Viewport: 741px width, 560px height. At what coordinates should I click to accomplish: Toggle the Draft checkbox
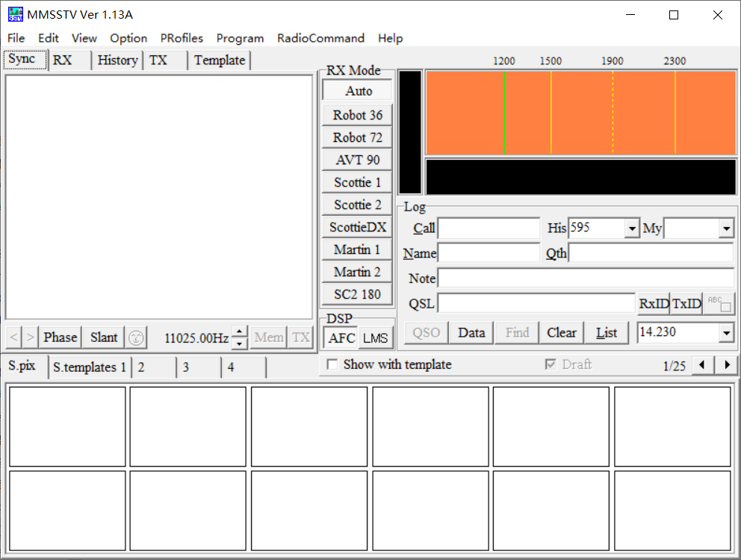pos(550,364)
